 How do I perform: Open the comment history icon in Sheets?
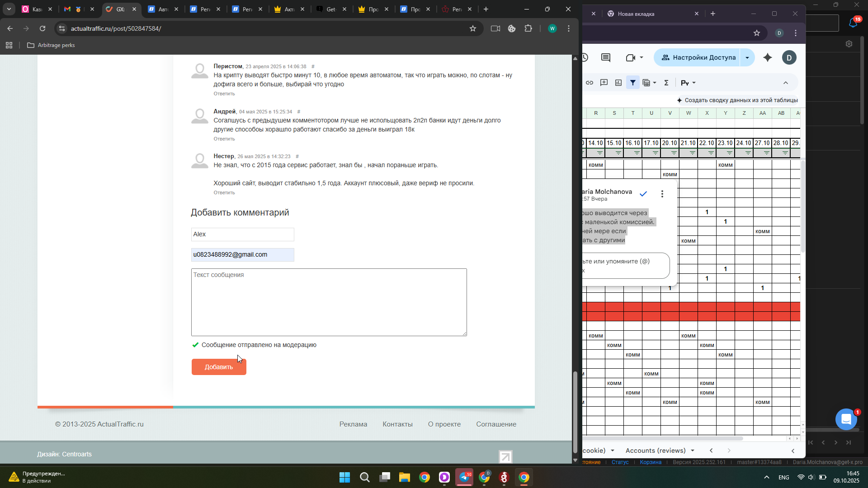pyautogui.click(x=606, y=57)
